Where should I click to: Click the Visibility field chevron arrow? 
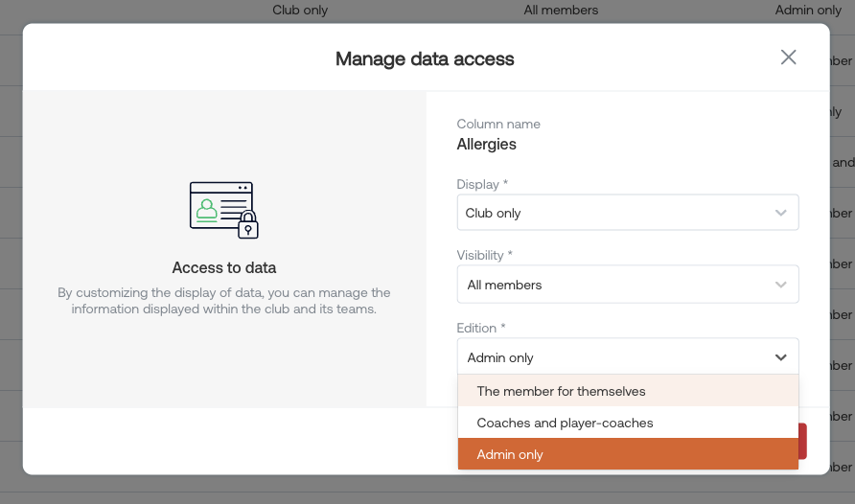tap(781, 285)
